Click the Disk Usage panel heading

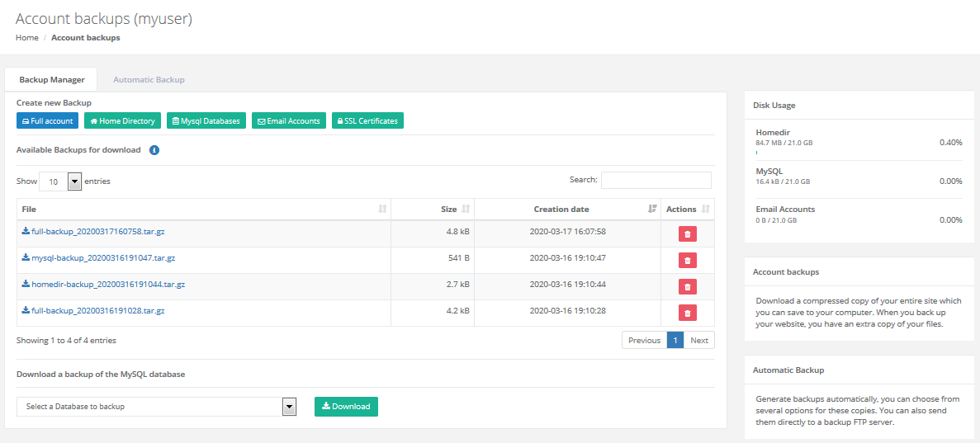[774, 106]
